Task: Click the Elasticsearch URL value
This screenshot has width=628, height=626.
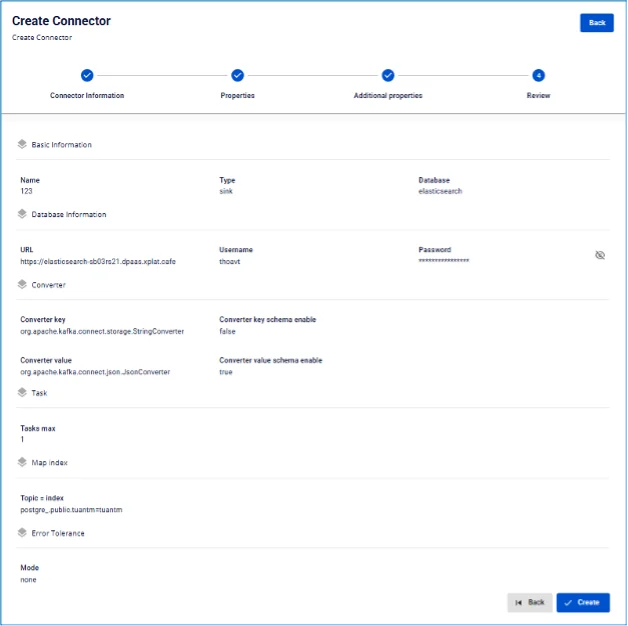Action: pos(98,262)
